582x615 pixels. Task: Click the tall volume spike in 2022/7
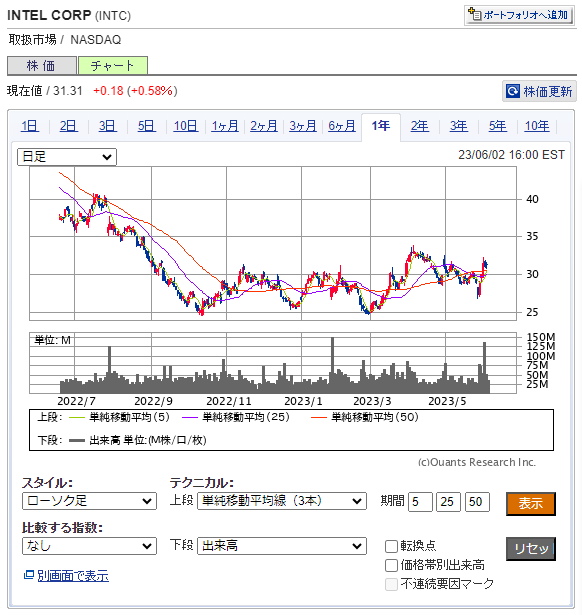109,369
